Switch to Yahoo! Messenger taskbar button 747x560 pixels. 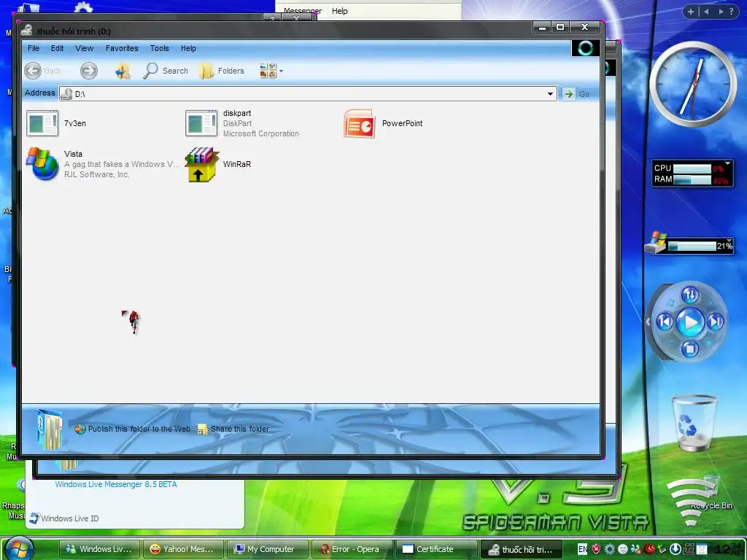coord(183,549)
